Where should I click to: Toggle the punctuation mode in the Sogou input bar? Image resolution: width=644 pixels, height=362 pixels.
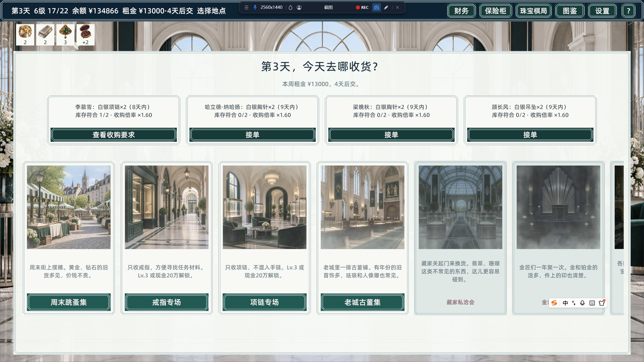click(574, 303)
